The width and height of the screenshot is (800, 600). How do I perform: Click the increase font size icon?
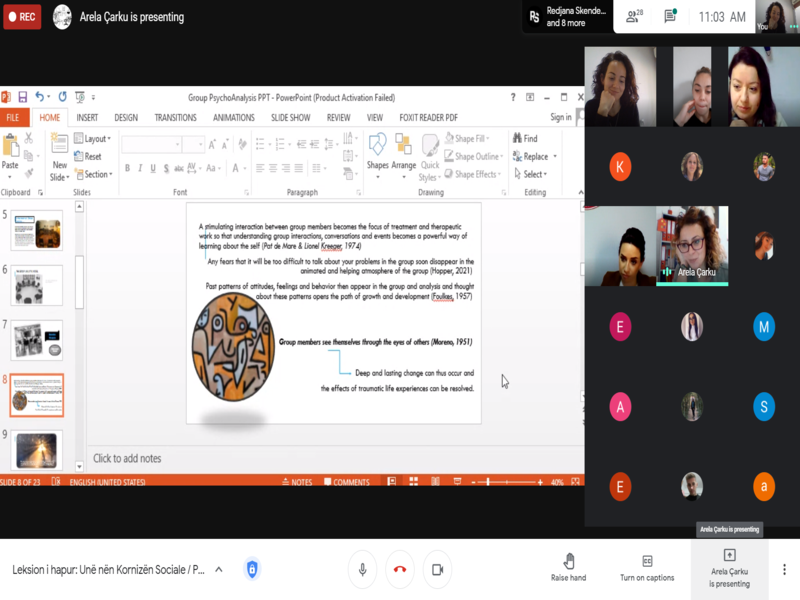pos(212,144)
